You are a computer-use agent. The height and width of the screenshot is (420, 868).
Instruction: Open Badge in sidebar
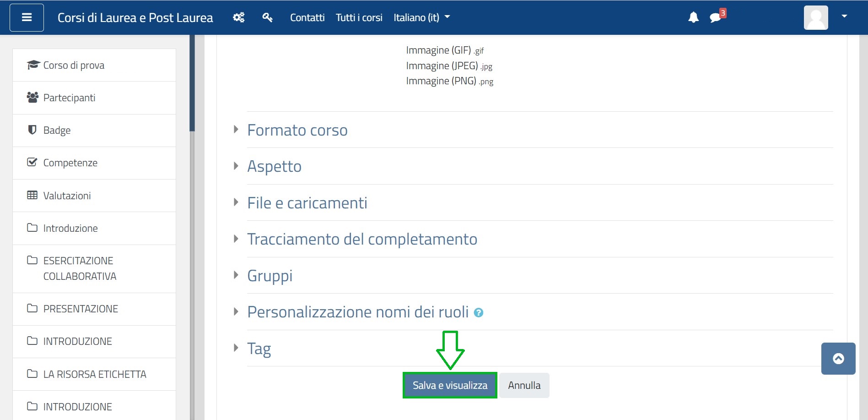94,130
